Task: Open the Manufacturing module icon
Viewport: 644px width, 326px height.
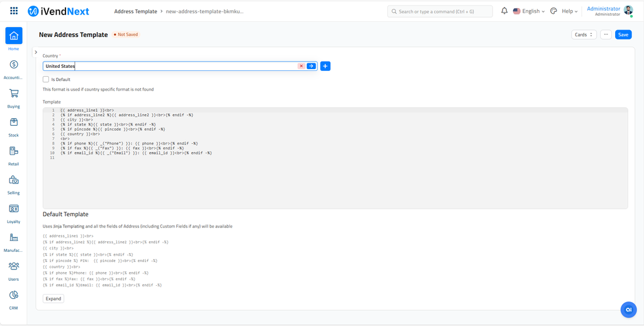Action: pos(14,237)
